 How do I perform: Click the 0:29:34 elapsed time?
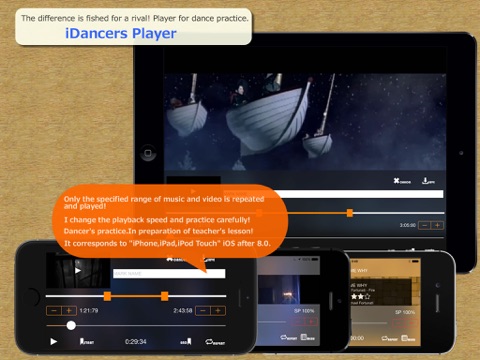[x=136, y=342]
